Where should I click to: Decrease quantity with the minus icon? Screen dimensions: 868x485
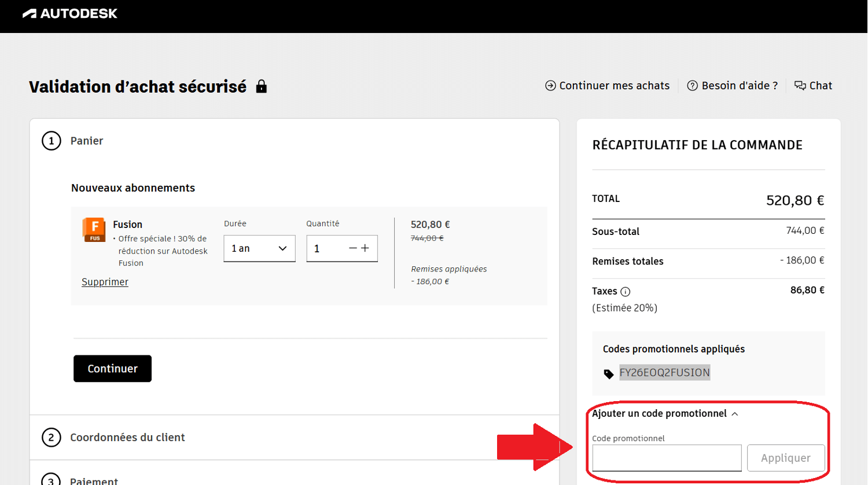[x=352, y=248]
